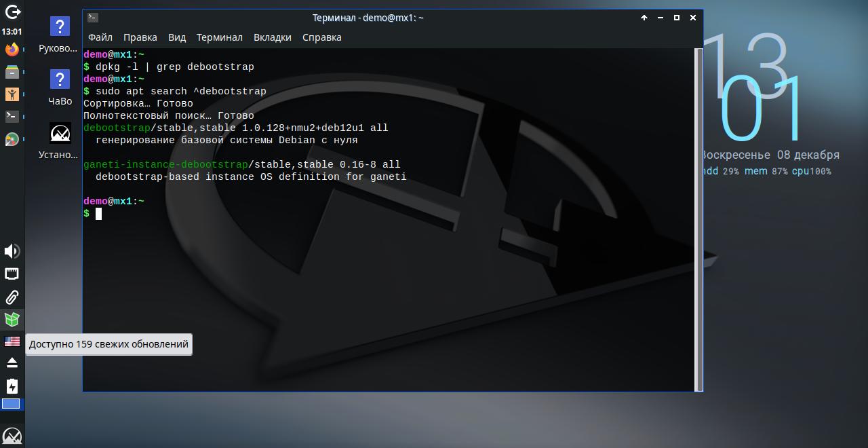This screenshot has width=868, height=448.
Task: Click the 'dpkg -l | grep debootstrap' command line
Action: pyautogui.click(x=175, y=67)
